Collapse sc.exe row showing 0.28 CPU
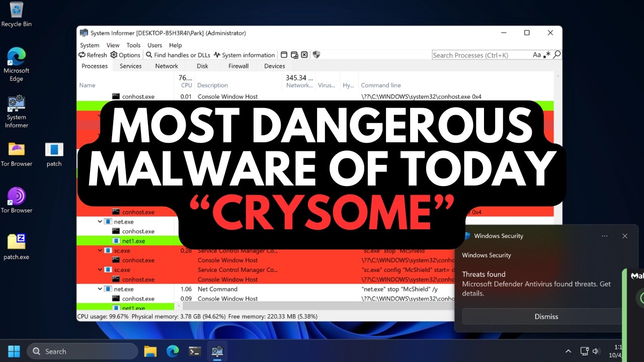This screenshot has height=362, width=644. 100,250
